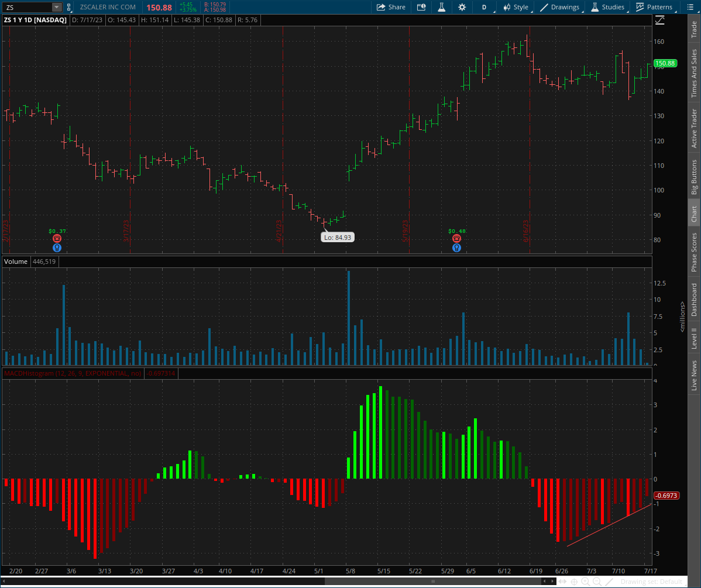Select the Chart sidebar tab

tap(694, 214)
